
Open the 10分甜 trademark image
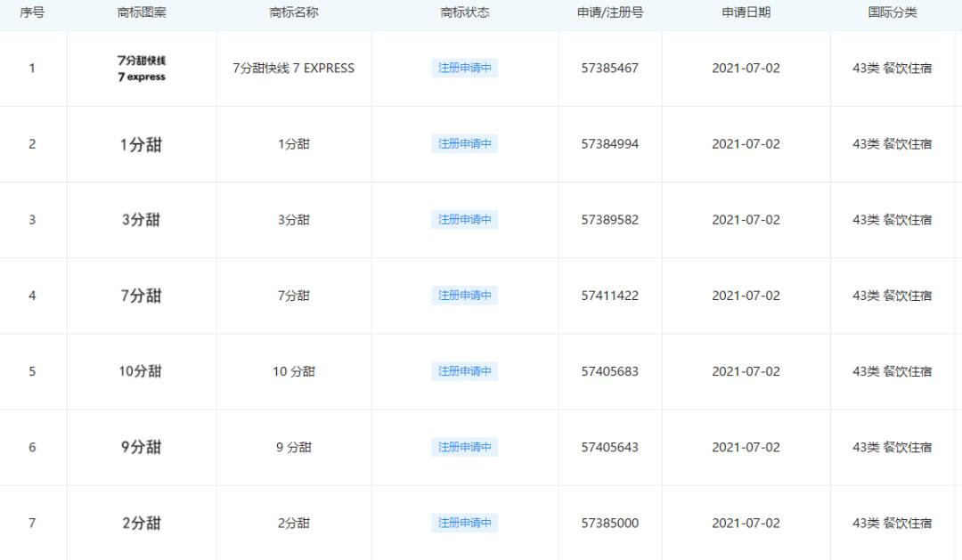[x=141, y=371]
